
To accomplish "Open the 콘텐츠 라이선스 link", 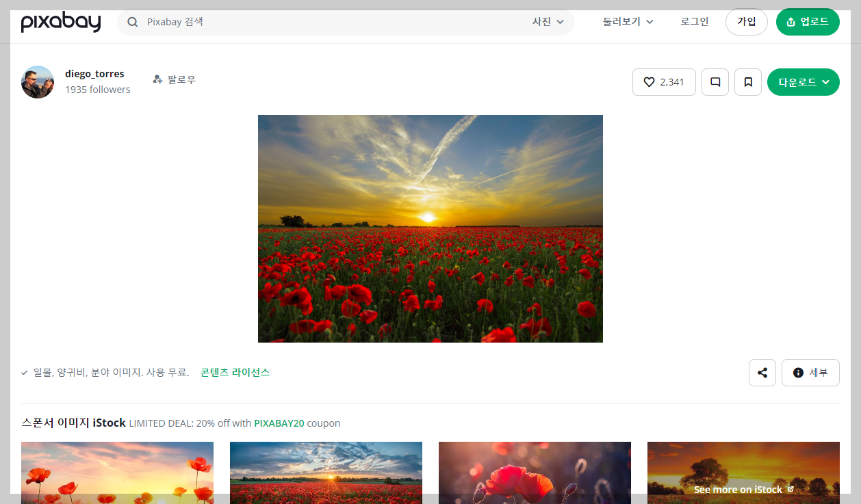I will pyautogui.click(x=235, y=373).
